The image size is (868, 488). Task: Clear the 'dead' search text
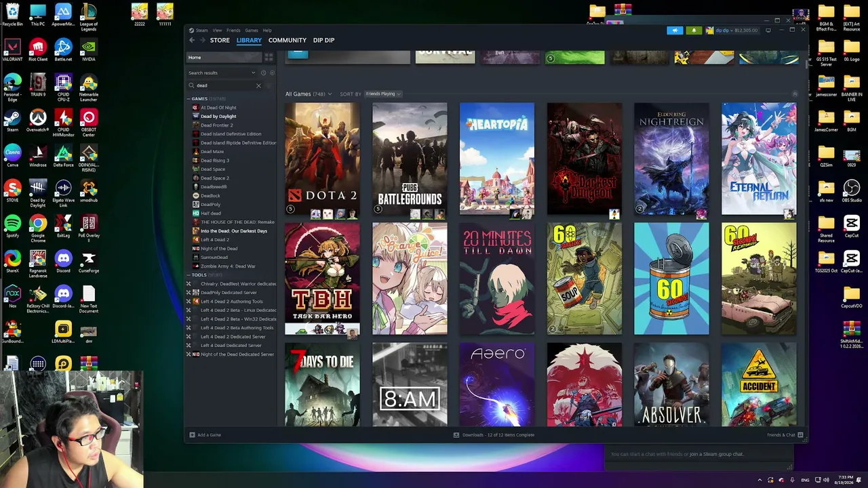point(258,85)
